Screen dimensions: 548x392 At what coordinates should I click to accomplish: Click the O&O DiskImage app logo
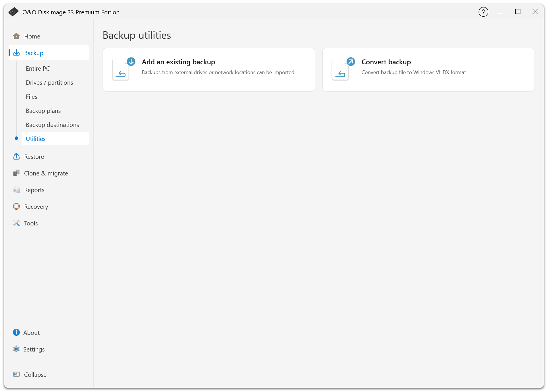[x=13, y=12]
